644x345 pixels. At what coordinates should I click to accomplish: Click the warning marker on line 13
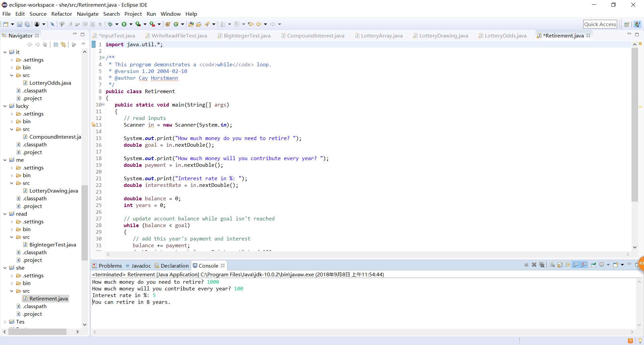click(x=94, y=125)
